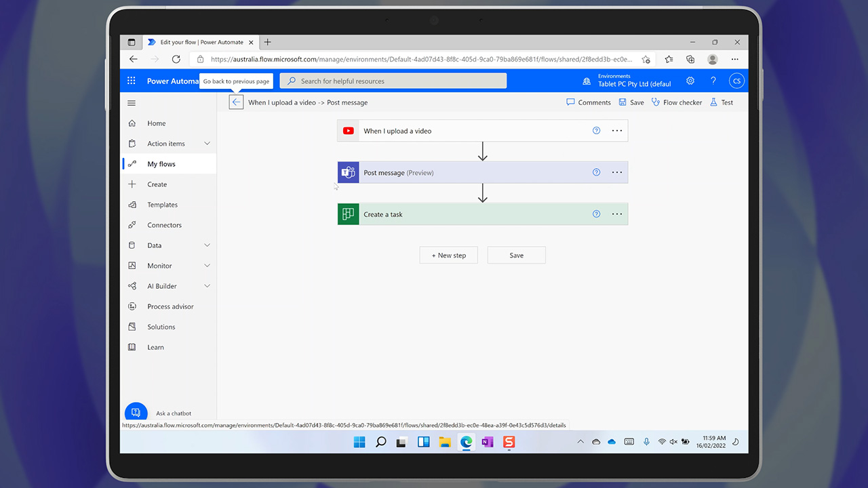Click the help question mark in header
The image size is (868, 488).
[x=713, y=81]
